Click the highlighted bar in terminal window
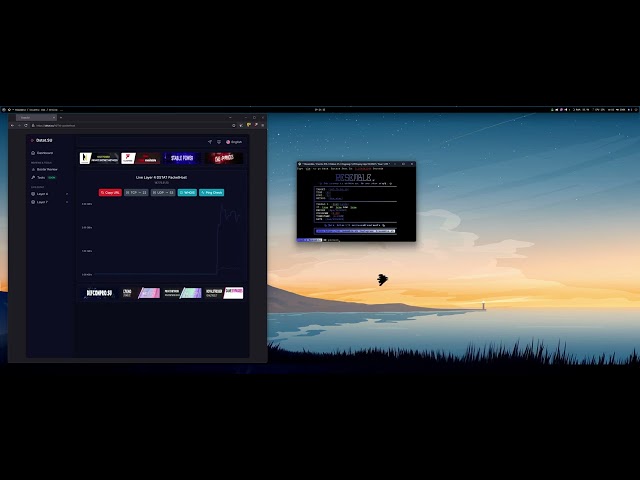 coord(356,231)
